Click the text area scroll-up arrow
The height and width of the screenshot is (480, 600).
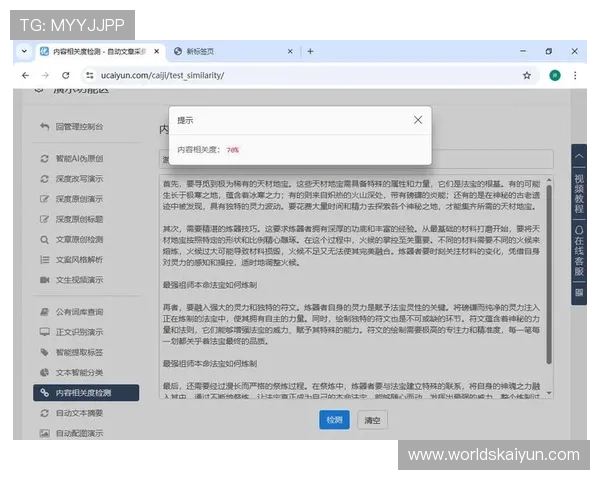549,180
